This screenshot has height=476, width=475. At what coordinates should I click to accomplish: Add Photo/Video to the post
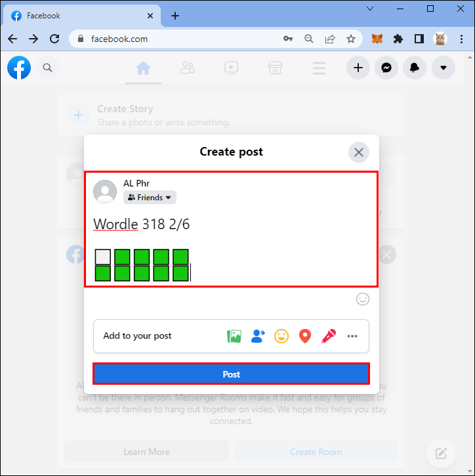click(x=234, y=336)
